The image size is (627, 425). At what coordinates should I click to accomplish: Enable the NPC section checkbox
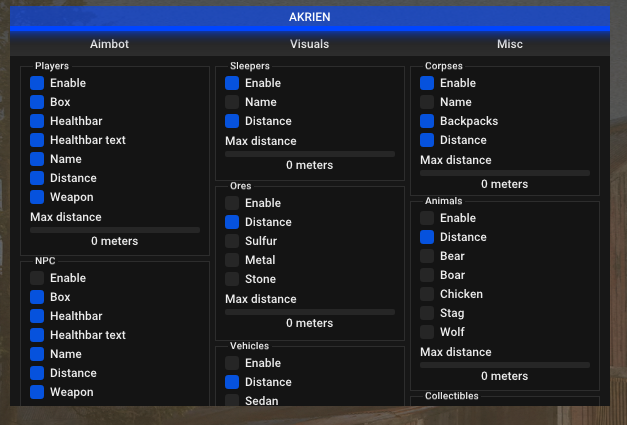pos(37,278)
